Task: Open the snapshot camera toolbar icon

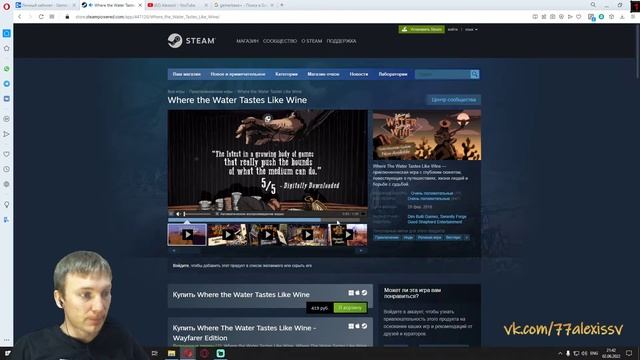Action: 553,17
